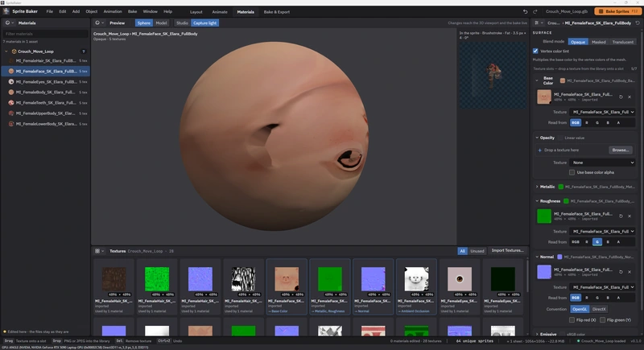This screenshot has width=644, height=350.
Task: Open Base Color Texture dropdown
Action: pyautogui.click(x=602, y=112)
